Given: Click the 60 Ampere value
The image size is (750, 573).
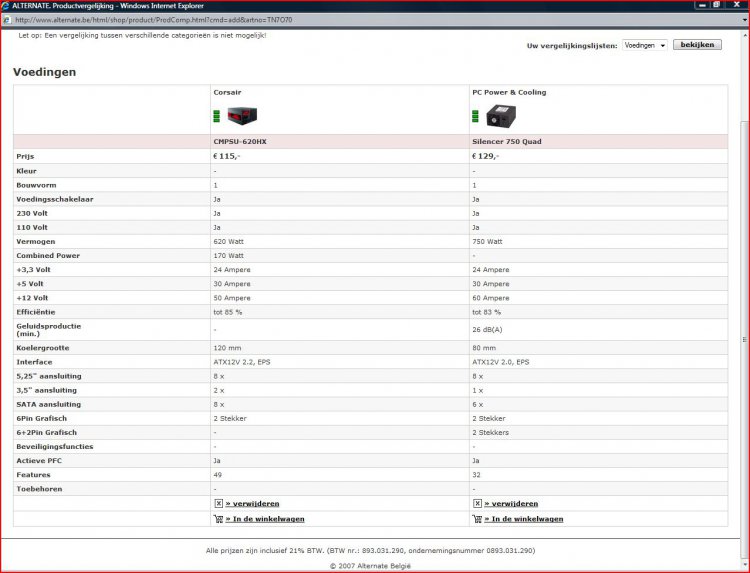Looking at the screenshot, I should pos(490,298).
